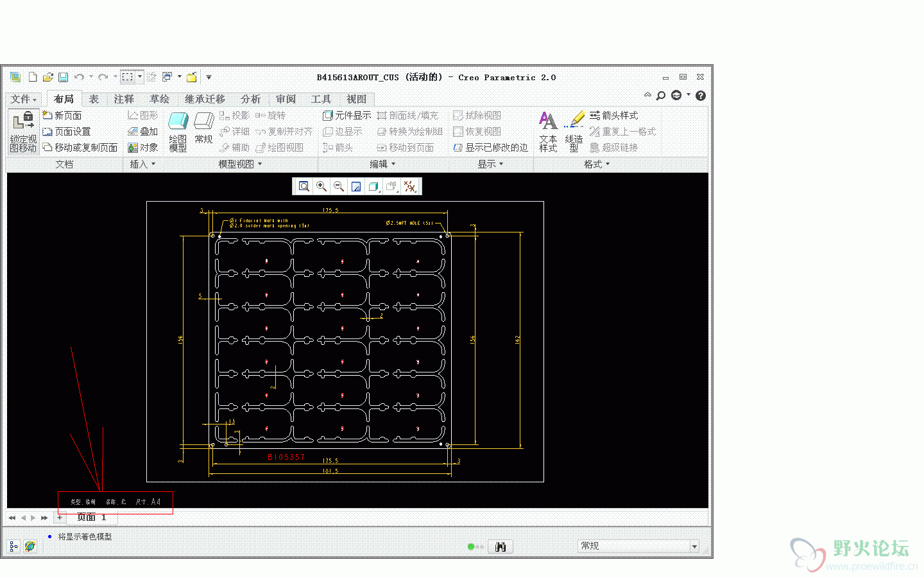Click the Repaint icon in the graphics toolbar
Image resolution: width=924 pixels, height=578 pixels.
point(356,186)
